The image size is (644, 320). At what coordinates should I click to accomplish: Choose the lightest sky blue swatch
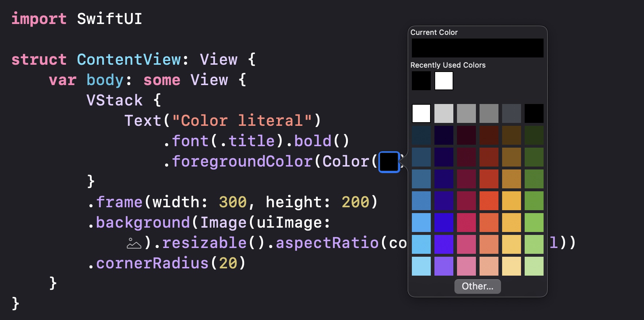point(421,266)
